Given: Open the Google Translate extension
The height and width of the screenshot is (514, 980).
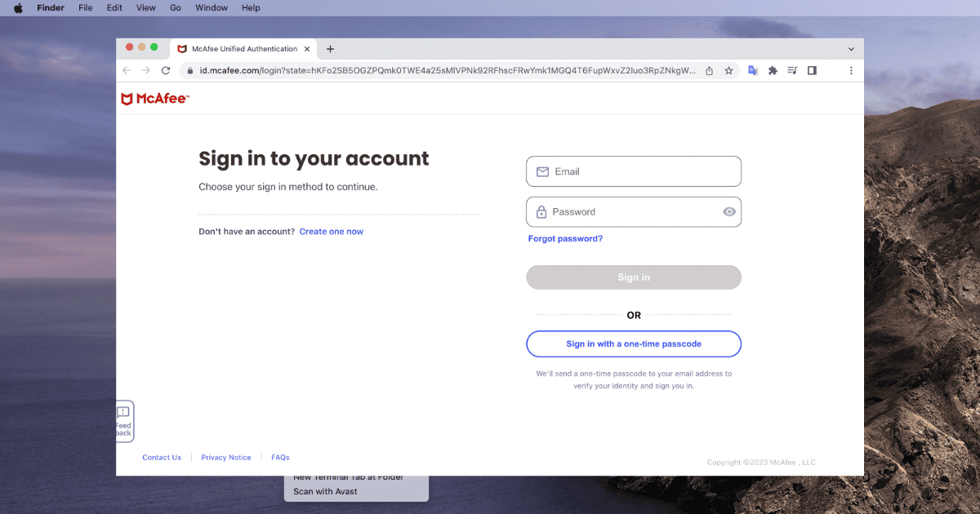Looking at the screenshot, I should (754, 71).
